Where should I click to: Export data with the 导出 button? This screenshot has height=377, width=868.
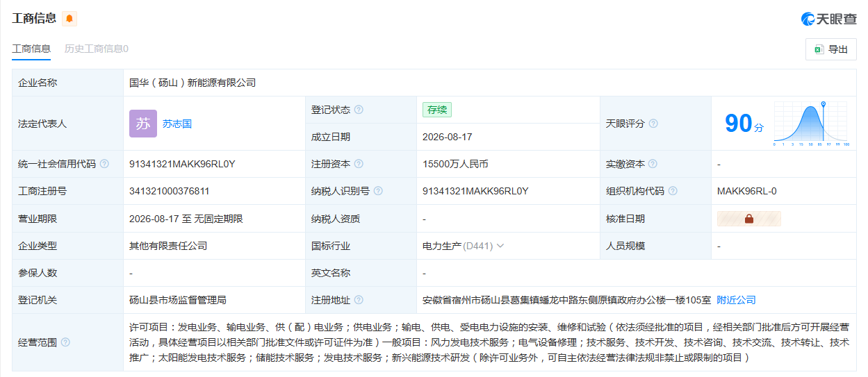tap(831, 49)
